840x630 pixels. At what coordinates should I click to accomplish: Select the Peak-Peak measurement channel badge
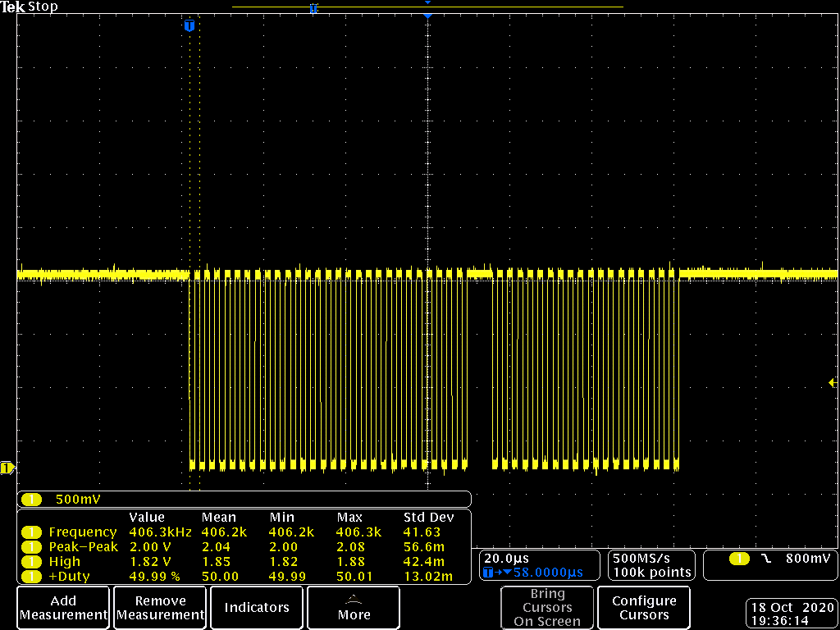click(32, 547)
